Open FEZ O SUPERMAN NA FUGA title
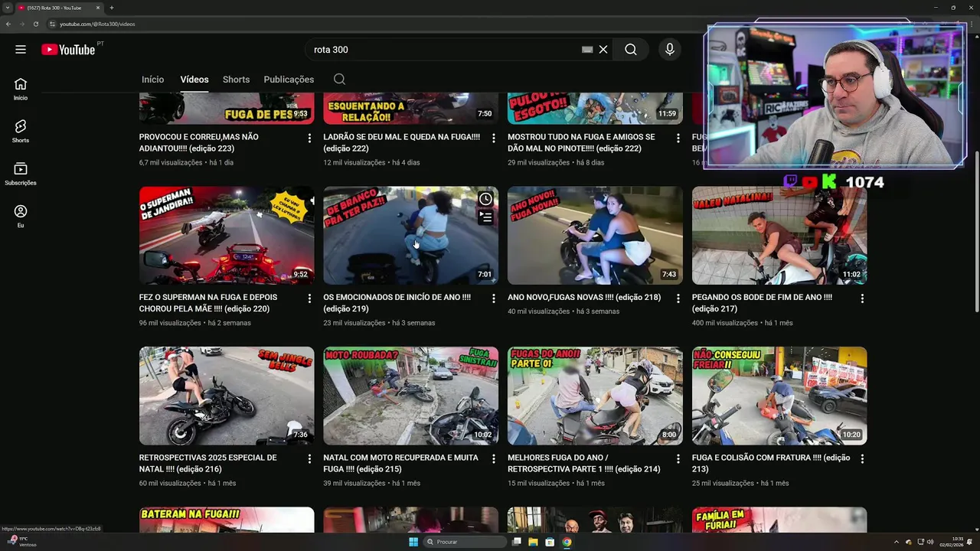The height and width of the screenshot is (551, 980). [208, 303]
